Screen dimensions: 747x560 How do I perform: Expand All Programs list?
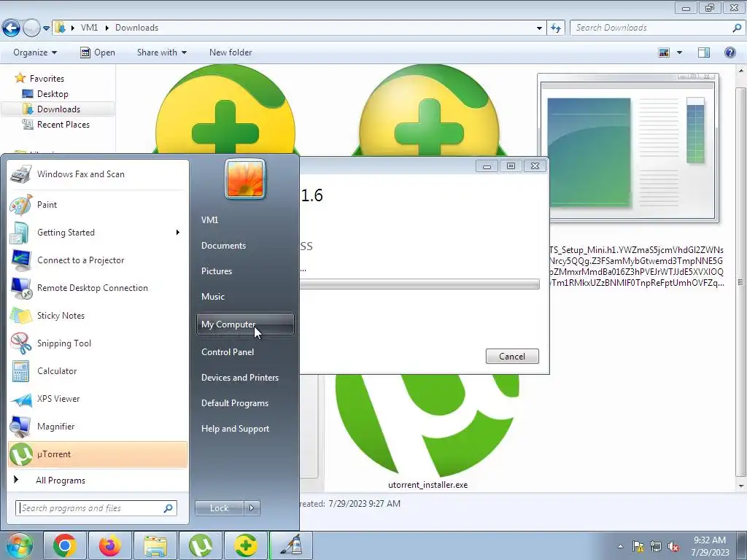pyautogui.click(x=98, y=481)
